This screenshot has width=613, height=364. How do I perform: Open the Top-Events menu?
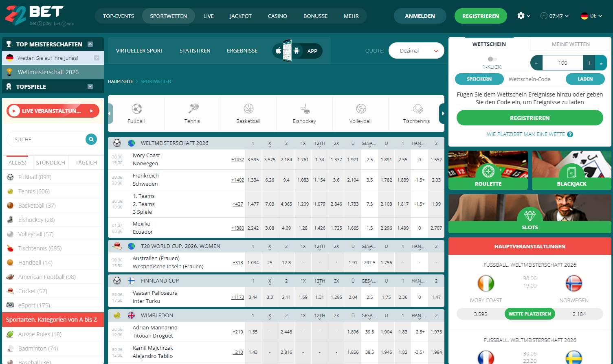click(119, 16)
